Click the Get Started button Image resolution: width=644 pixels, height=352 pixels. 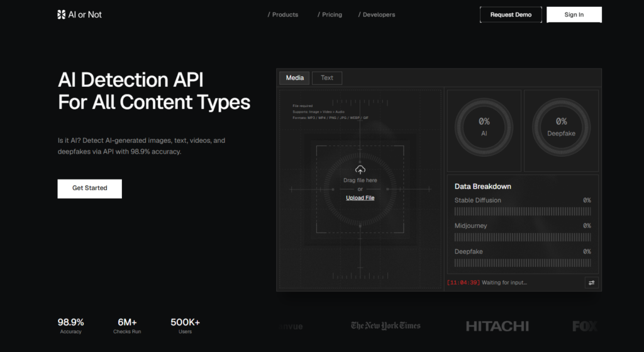click(x=89, y=189)
